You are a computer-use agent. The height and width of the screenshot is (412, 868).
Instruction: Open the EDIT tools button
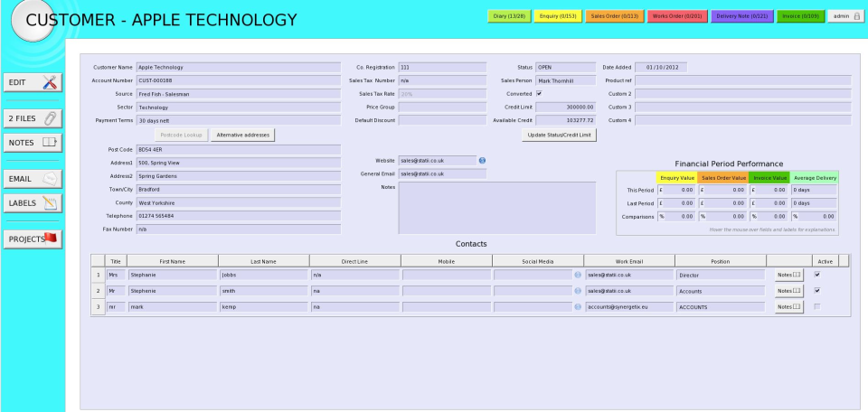pos(33,82)
